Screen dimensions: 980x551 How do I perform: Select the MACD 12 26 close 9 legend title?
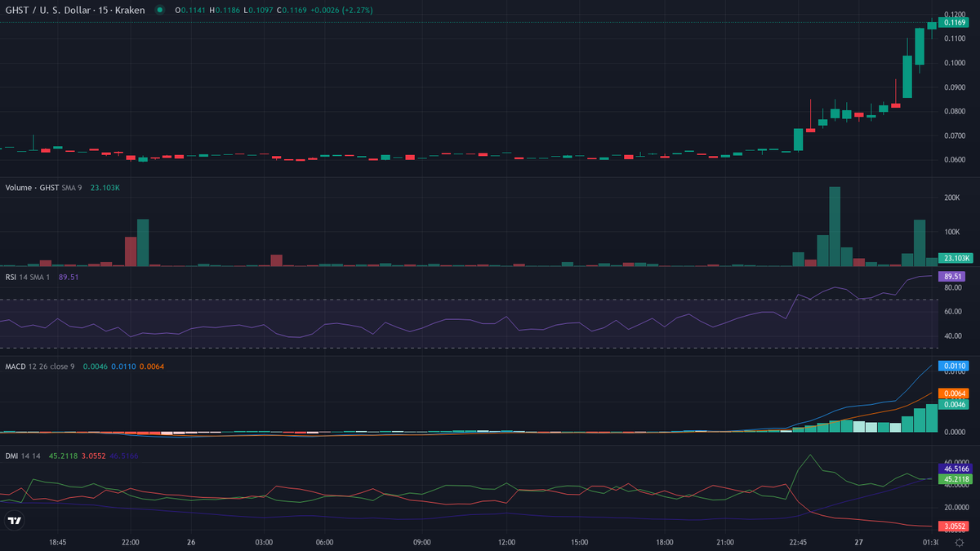40,366
